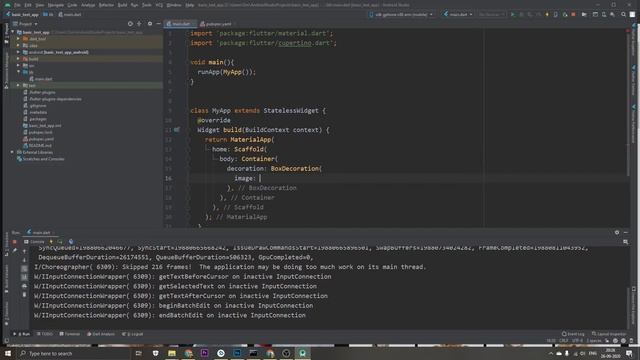The height and width of the screenshot is (360, 640).
Task: Expand the .dart_tool folder
Action: tap(18, 39)
